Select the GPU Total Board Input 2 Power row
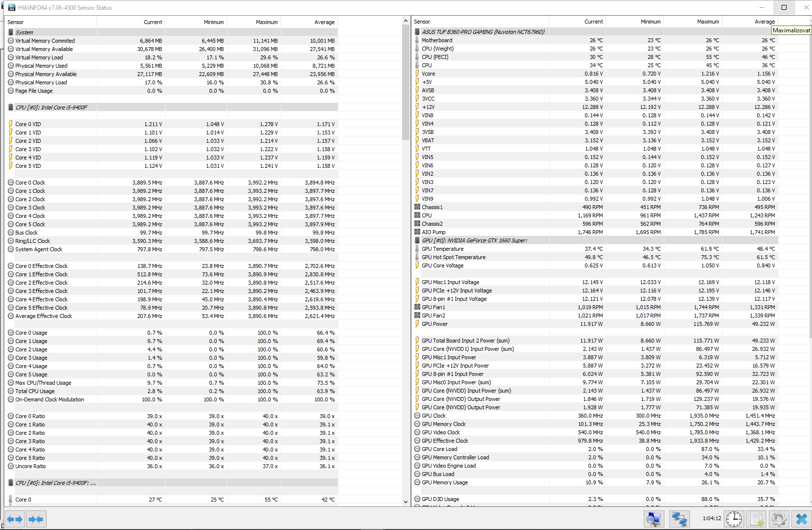 coord(595,341)
